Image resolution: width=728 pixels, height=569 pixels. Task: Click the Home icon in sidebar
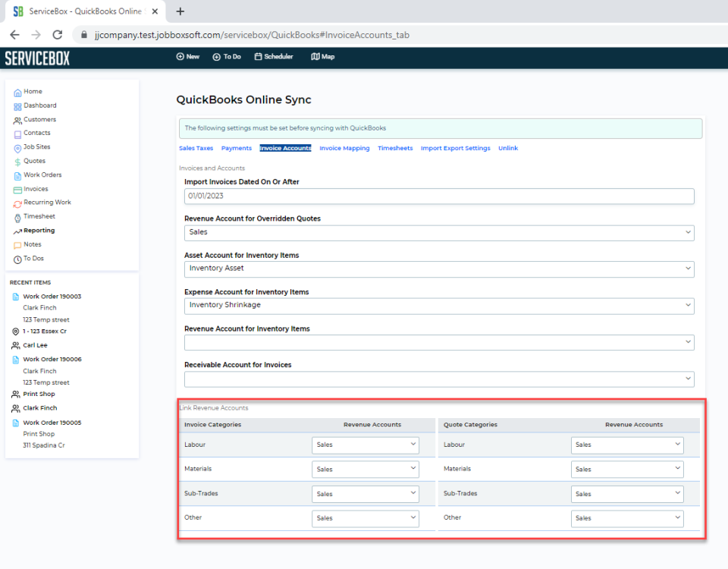click(17, 93)
